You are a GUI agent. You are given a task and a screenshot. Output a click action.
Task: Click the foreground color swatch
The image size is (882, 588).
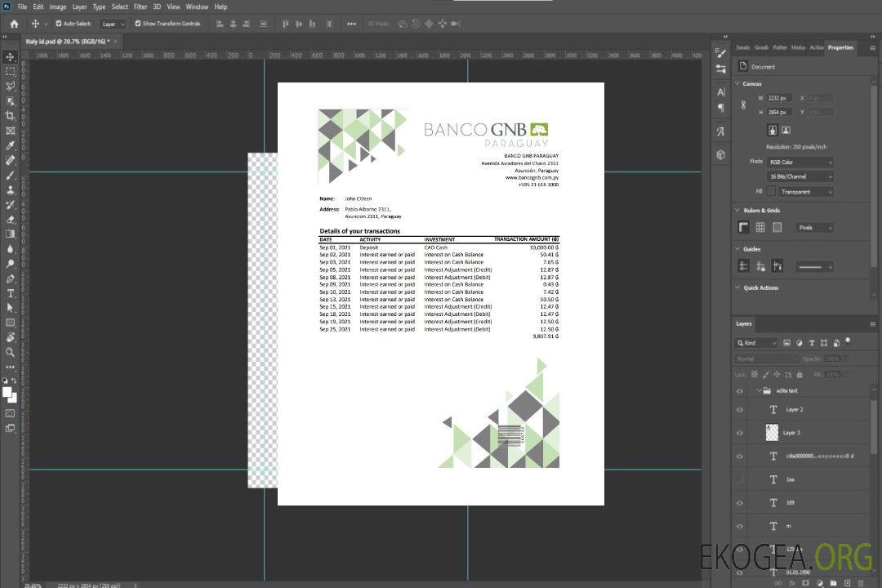[7, 393]
